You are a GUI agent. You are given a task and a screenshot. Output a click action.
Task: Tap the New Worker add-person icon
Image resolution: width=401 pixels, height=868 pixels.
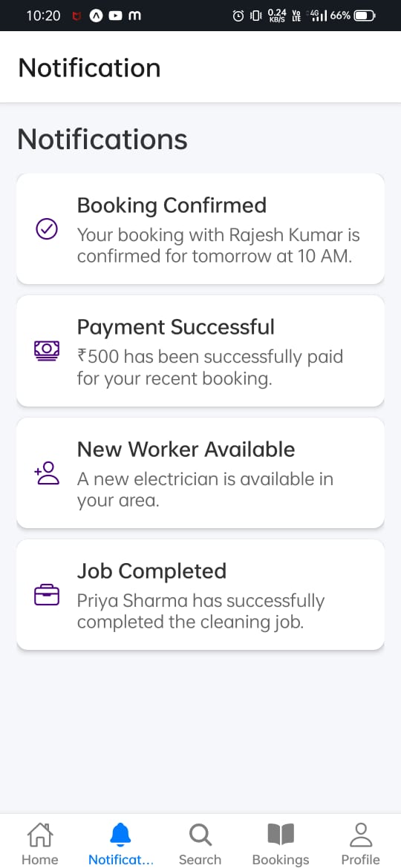[47, 473]
